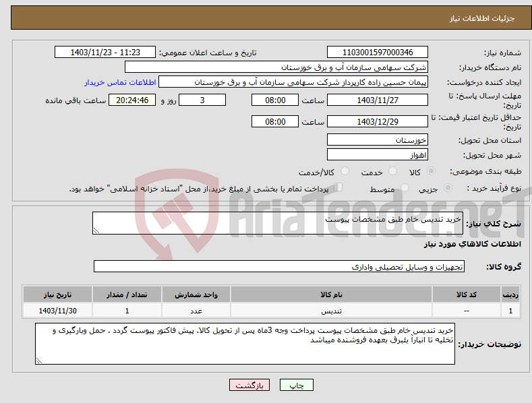532x403 pixels.
Task: Click the ساعت باقی مانده label
Action: pos(76,101)
